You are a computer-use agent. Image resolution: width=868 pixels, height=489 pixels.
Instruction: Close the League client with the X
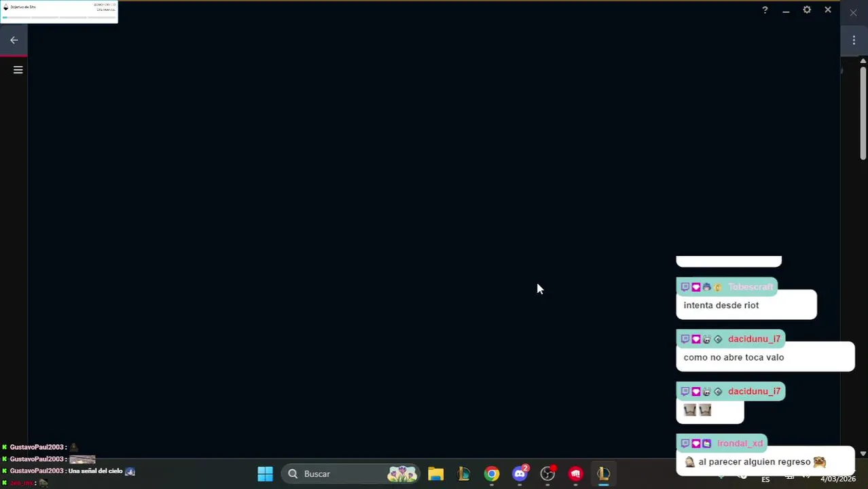(828, 10)
